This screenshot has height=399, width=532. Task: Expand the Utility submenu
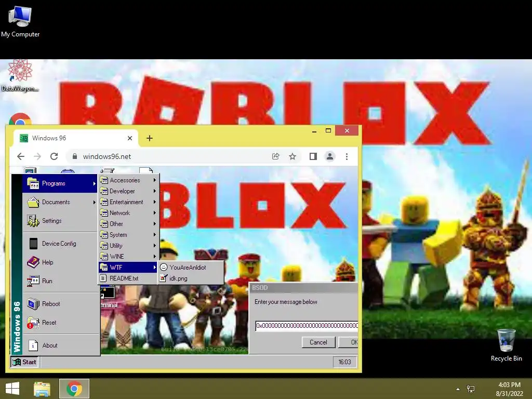[128, 245]
